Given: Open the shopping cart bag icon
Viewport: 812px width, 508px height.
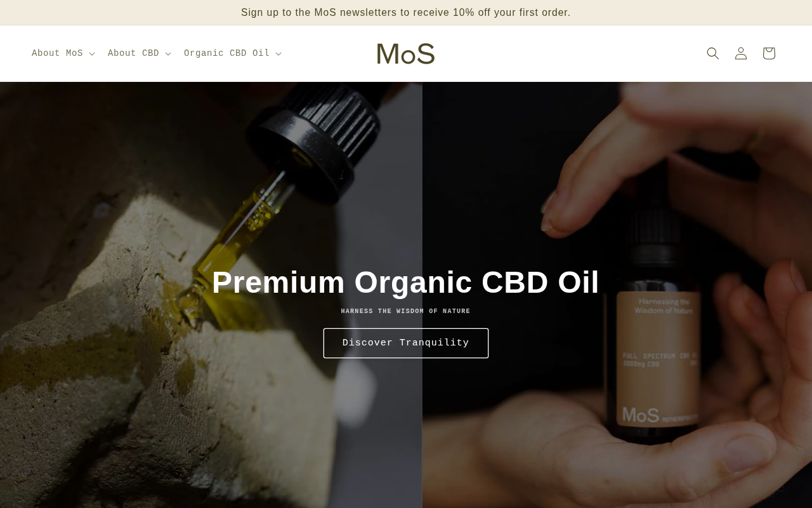Looking at the screenshot, I should pos(769,53).
